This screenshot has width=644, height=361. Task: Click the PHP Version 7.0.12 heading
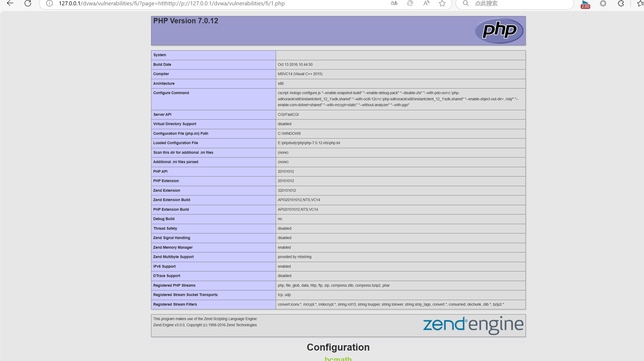point(186,21)
